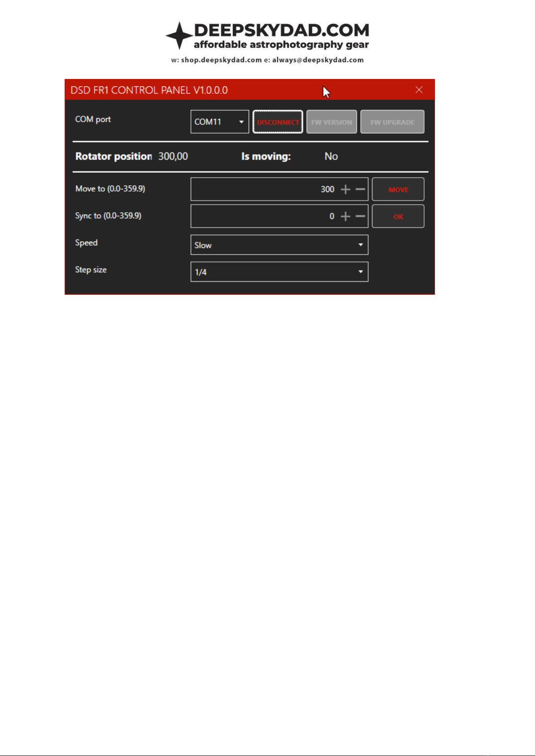Click the Rotator position value 300,00
The image size is (535, 756).
coord(173,157)
